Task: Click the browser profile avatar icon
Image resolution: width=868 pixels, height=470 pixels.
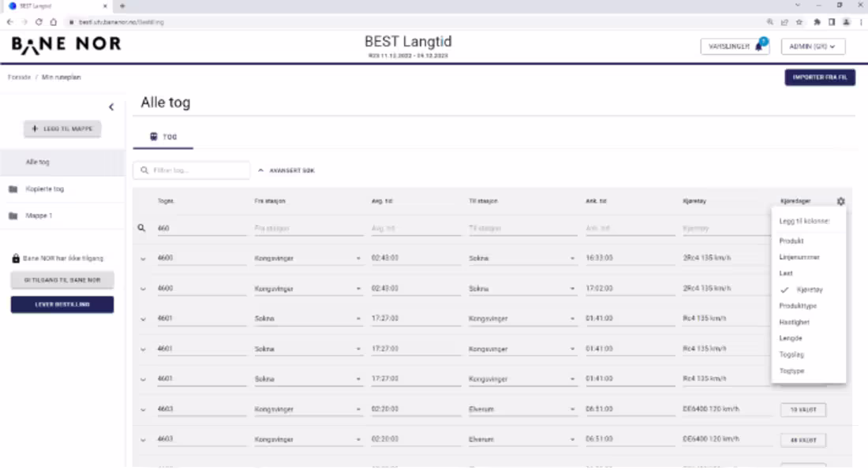Action: click(847, 22)
